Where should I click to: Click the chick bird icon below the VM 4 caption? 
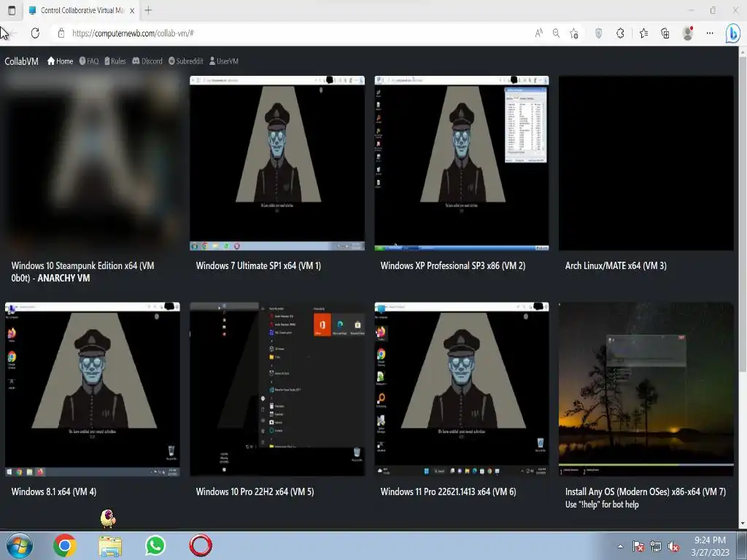[x=108, y=518]
